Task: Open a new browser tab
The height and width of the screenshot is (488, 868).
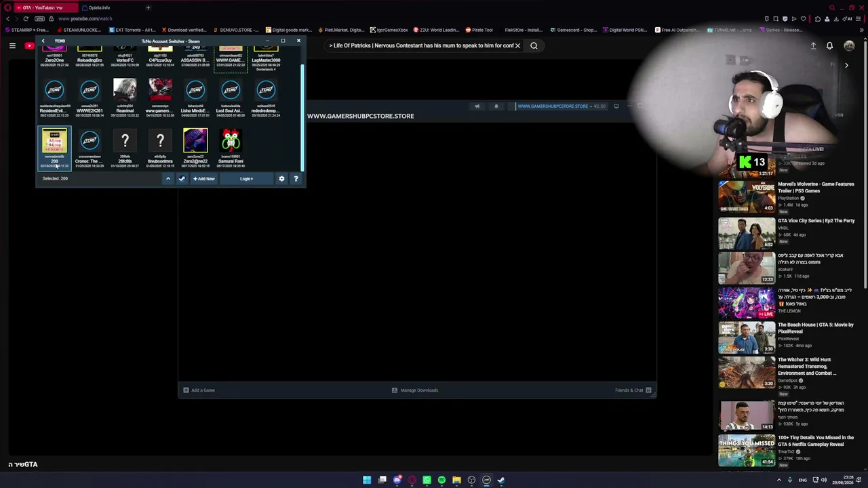Action: coord(148,7)
